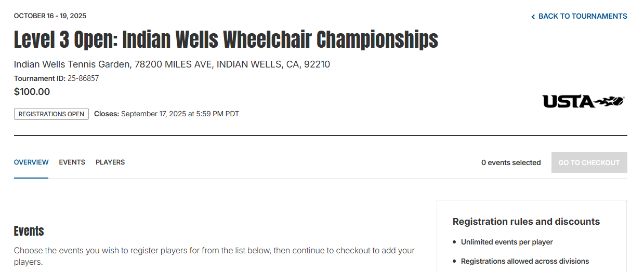Click the USTA logo
This screenshot has width=644, height=272.
pos(583,101)
